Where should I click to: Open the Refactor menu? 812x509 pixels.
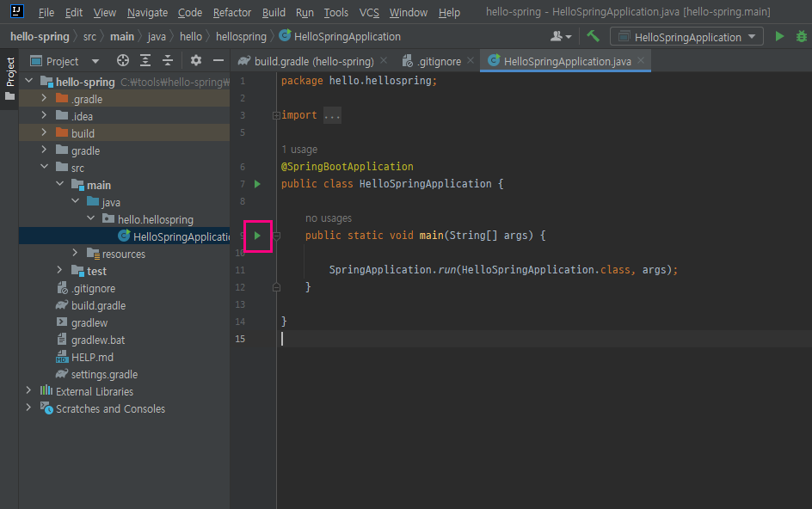[231, 12]
